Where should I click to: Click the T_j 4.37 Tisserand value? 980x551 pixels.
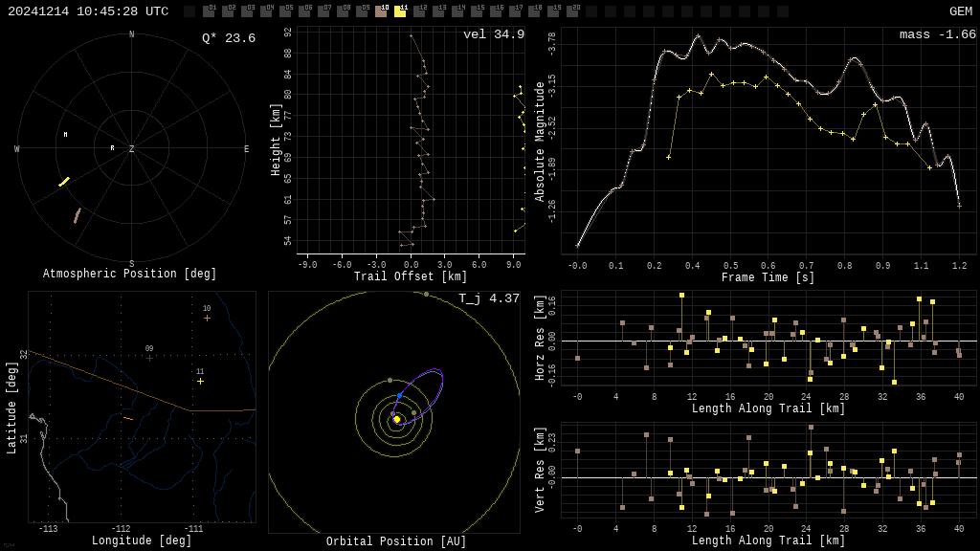coord(488,298)
